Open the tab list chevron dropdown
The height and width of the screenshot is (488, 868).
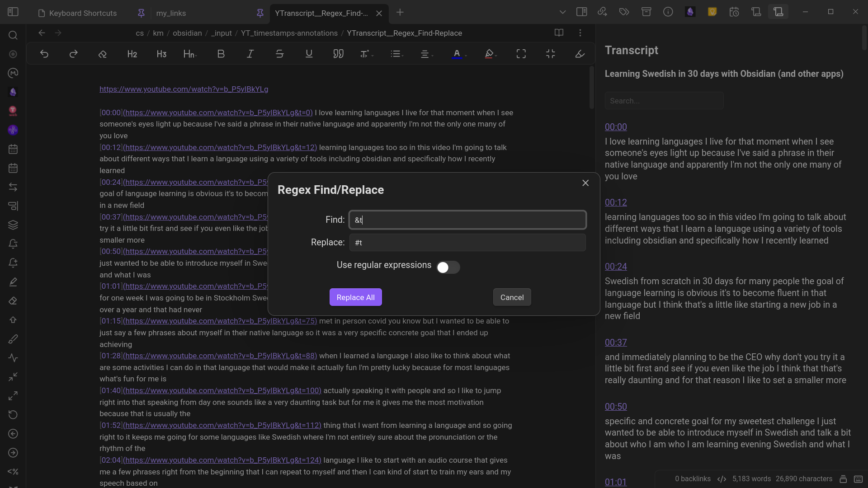[x=562, y=12]
